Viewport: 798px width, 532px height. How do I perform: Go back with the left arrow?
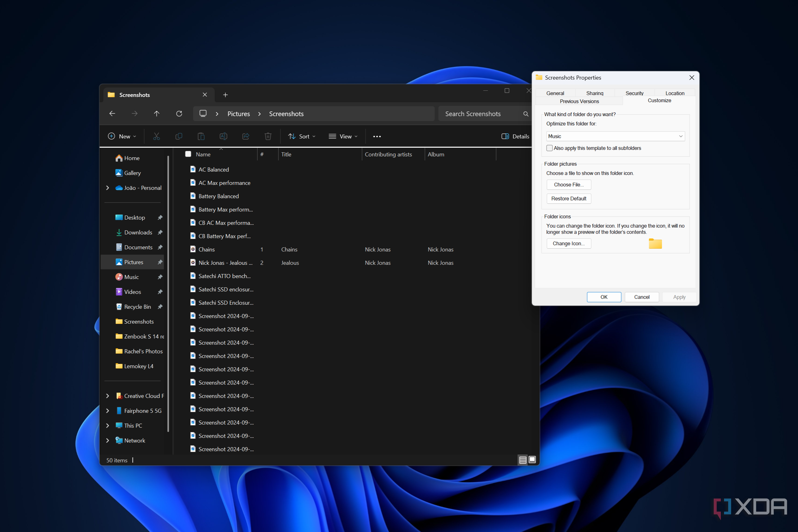(112, 114)
